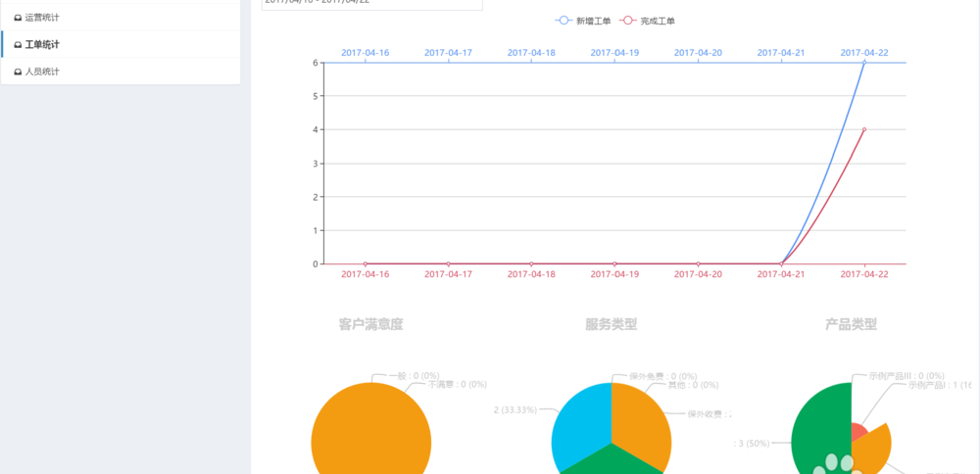The width and height of the screenshot is (980, 474).
Task: Toggle the 新增工单 legend series
Action: (x=582, y=21)
